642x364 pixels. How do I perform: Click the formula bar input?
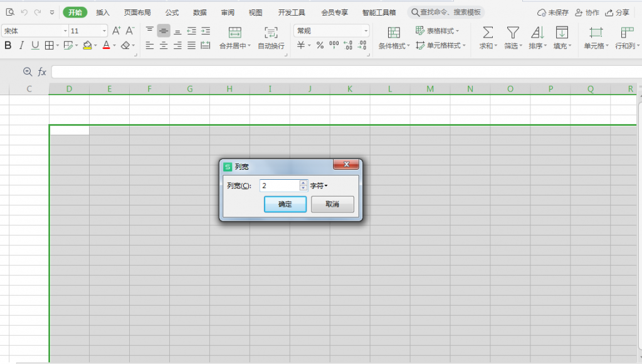point(346,72)
